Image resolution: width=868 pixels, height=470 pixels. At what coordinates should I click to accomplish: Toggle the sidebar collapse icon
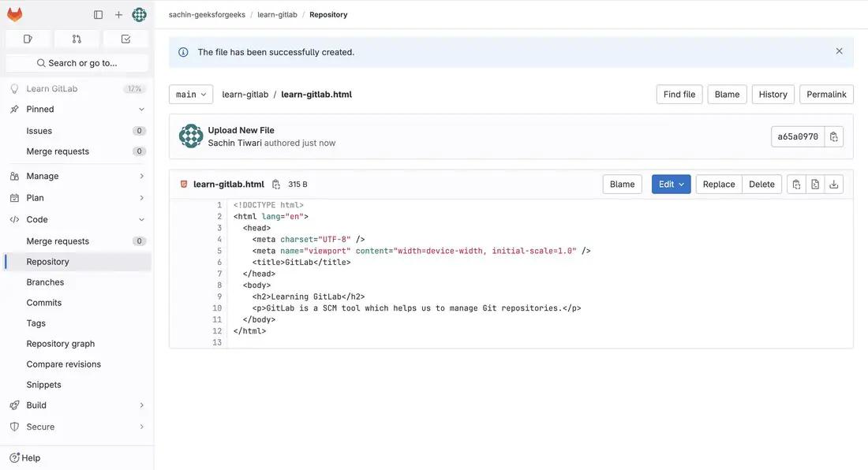pos(98,15)
